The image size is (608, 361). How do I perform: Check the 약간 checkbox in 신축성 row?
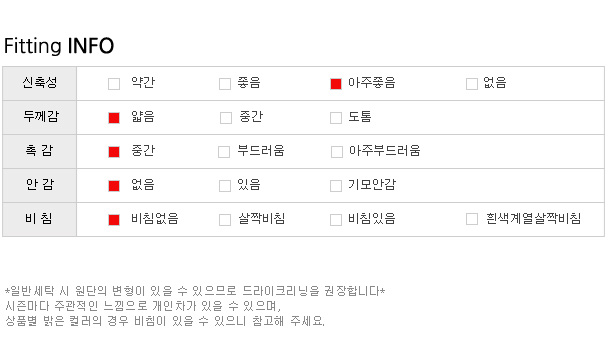[114, 84]
